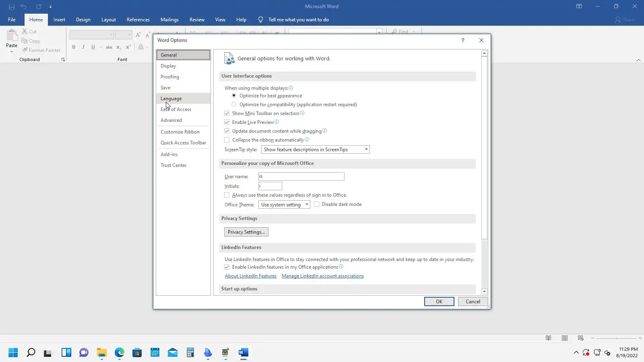Uncheck Update document content while dragging
644x362 pixels.
[227, 131]
